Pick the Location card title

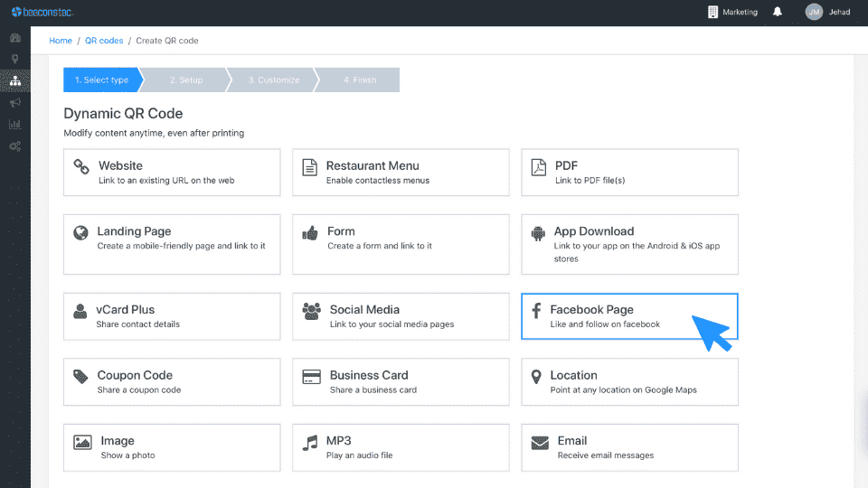[573, 375]
